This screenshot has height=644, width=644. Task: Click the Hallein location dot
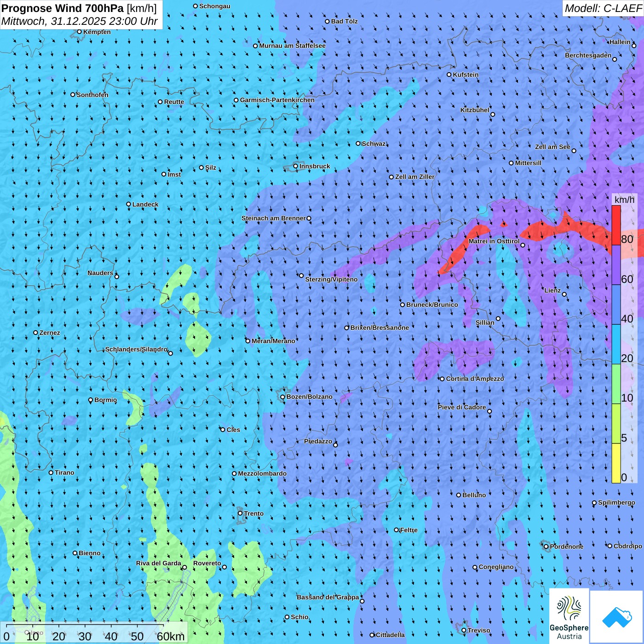pyautogui.click(x=634, y=46)
